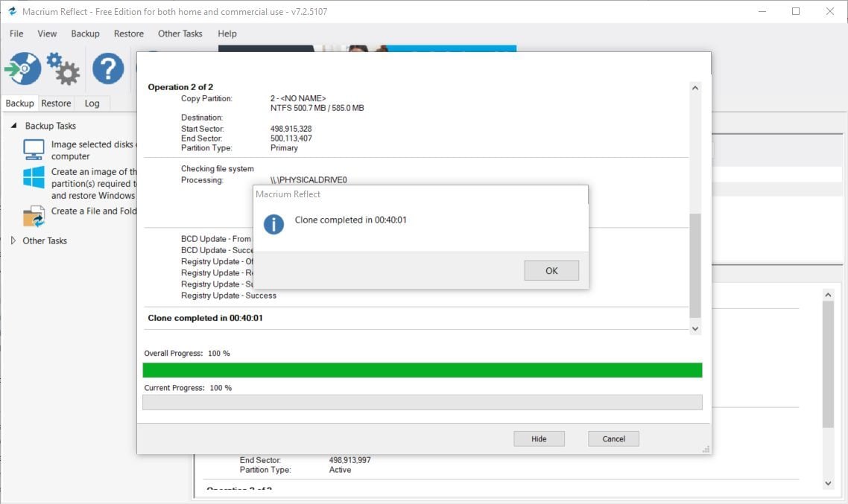
Task: Click the main window scroll up arrow
Action: click(x=827, y=294)
